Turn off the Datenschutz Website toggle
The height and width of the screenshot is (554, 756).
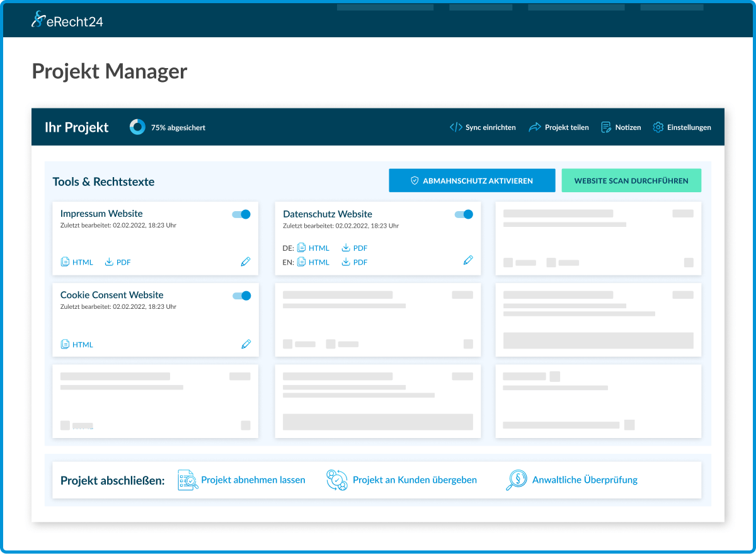(x=464, y=214)
